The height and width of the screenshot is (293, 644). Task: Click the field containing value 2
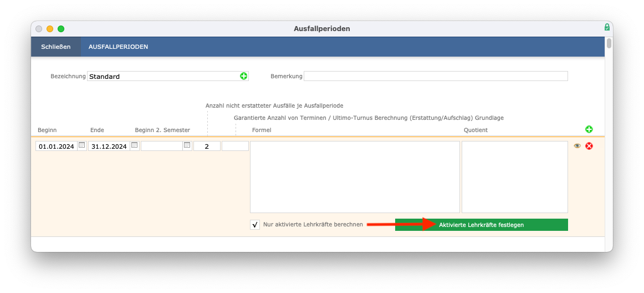207,146
